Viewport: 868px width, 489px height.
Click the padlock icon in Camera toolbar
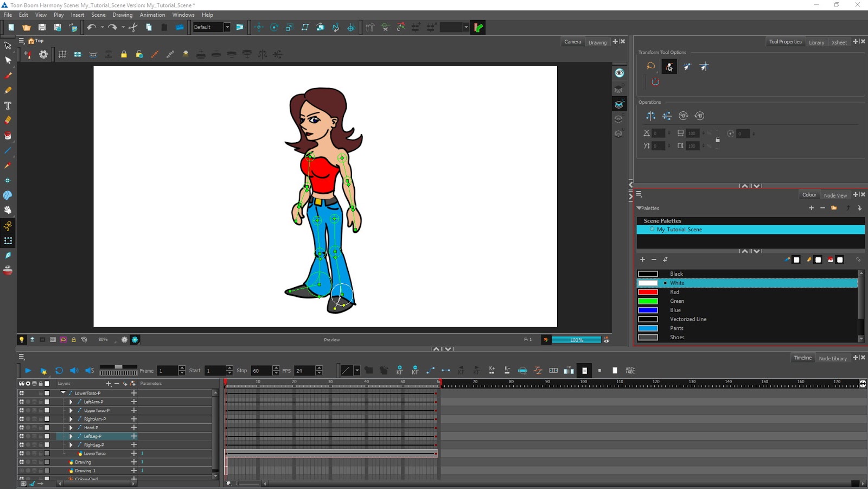pyautogui.click(x=124, y=54)
